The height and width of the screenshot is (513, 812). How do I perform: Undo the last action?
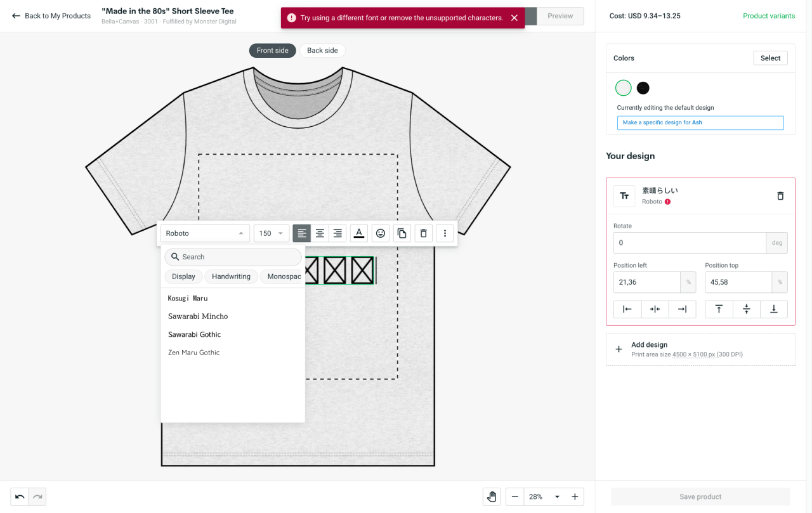20,497
